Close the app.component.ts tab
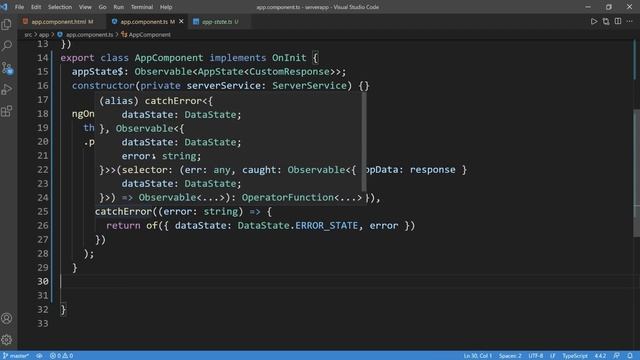Image resolution: width=640 pixels, height=360 pixels. 181,22
